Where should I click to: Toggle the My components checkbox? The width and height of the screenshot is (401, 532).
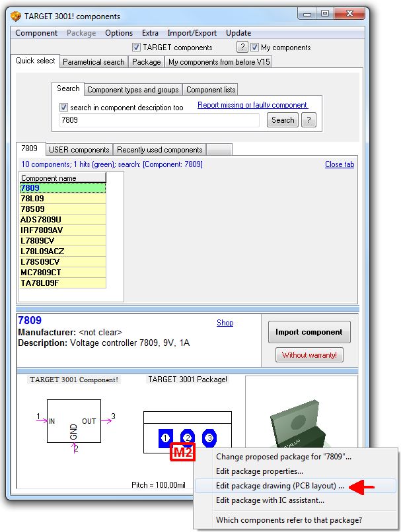point(255,48)
